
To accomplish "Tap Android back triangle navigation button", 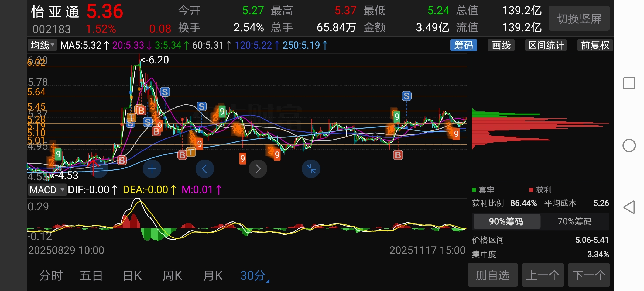I will coord(629,207).
